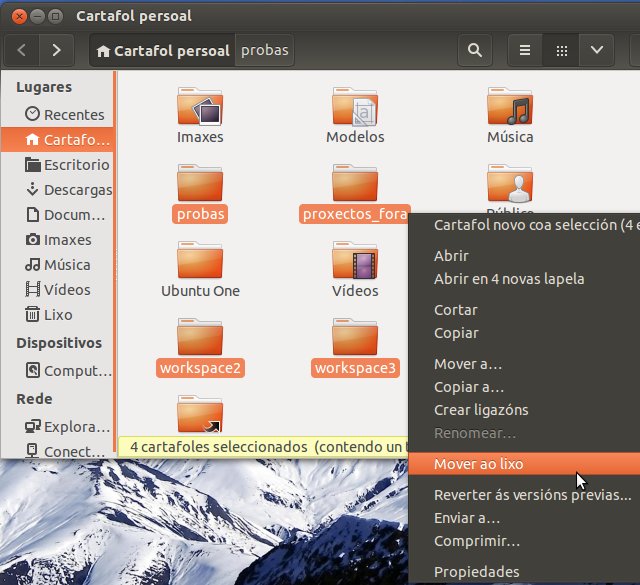The height and width of the screenshot is (585, 640).
Task: Click the music note icon in sidebar
Action: [x=32, y=265]
